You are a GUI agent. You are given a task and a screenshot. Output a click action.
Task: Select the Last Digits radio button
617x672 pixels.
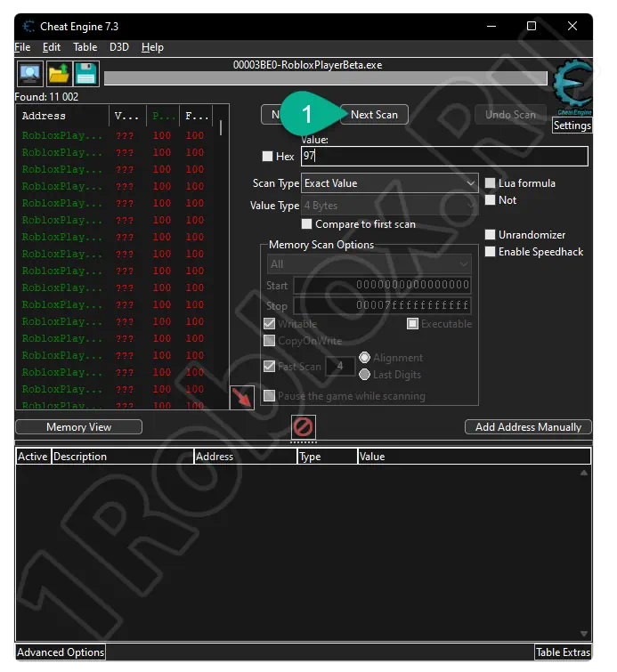pyautogui.click(x=364, y=375)
